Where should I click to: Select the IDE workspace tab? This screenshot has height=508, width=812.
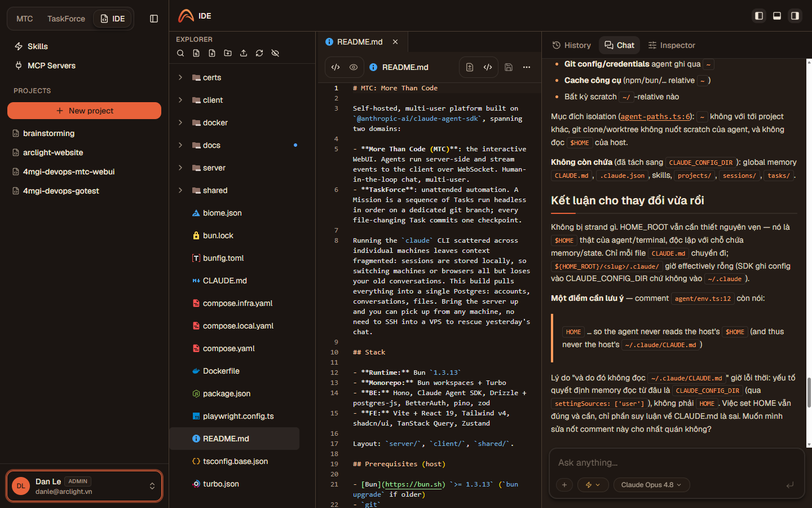[113, 19]
